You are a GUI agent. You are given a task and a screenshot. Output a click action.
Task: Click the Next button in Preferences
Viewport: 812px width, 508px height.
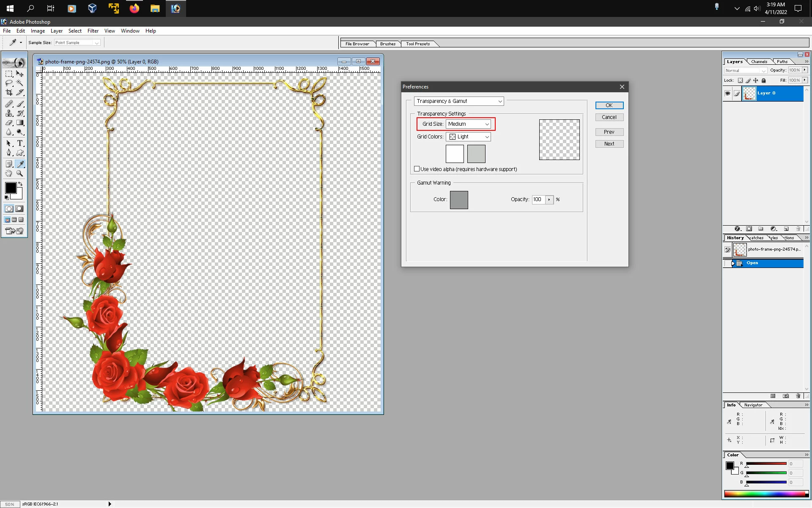coord(609,144)
